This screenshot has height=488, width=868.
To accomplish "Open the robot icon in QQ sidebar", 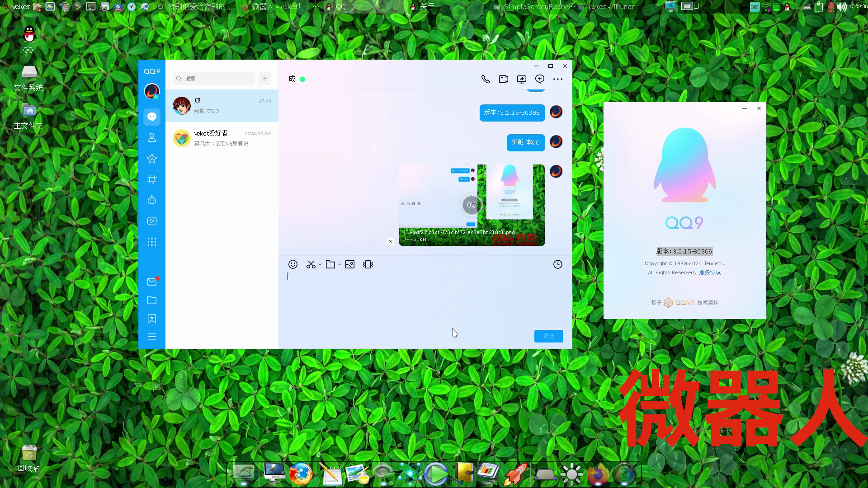I will pos(152,200).
